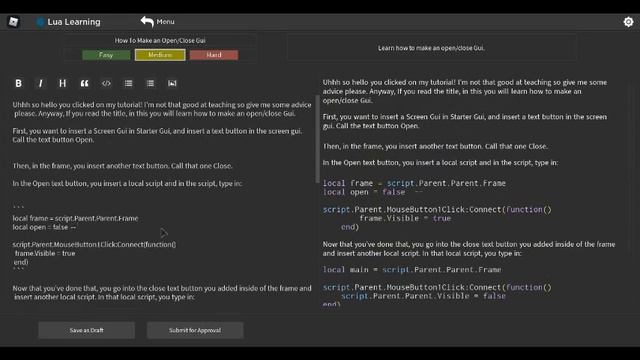Click Save as Draft
640x360 pixels.
coord(87,330)
